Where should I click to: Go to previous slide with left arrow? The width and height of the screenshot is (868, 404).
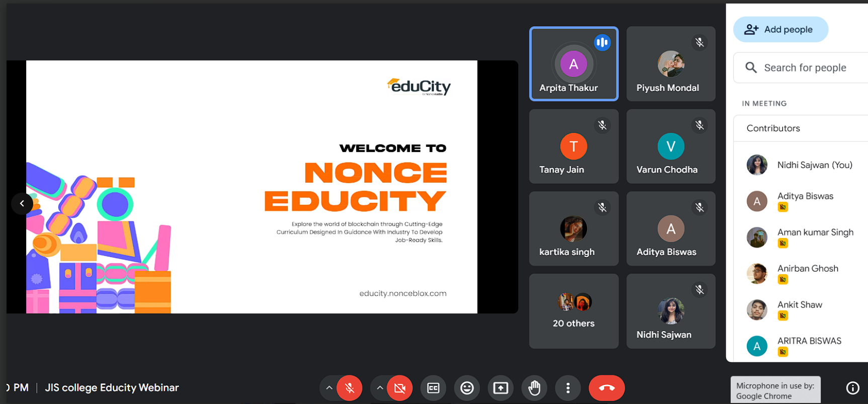[22, 204]
